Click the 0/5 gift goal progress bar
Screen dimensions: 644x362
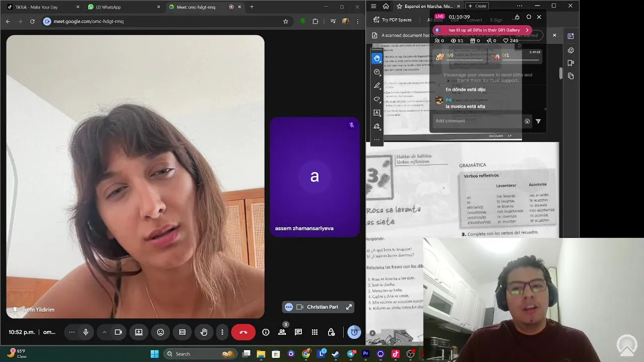465,60
